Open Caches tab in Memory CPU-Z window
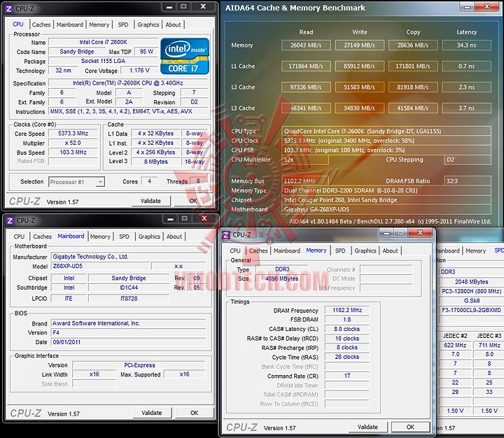Screen dimensions: 504x438 click(258, 250)
